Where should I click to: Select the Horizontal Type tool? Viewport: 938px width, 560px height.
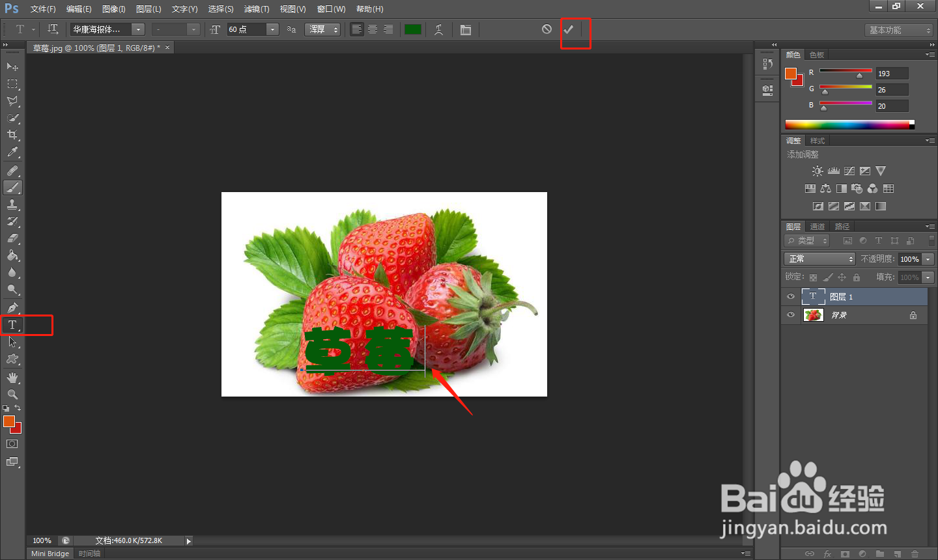point(12,325)
